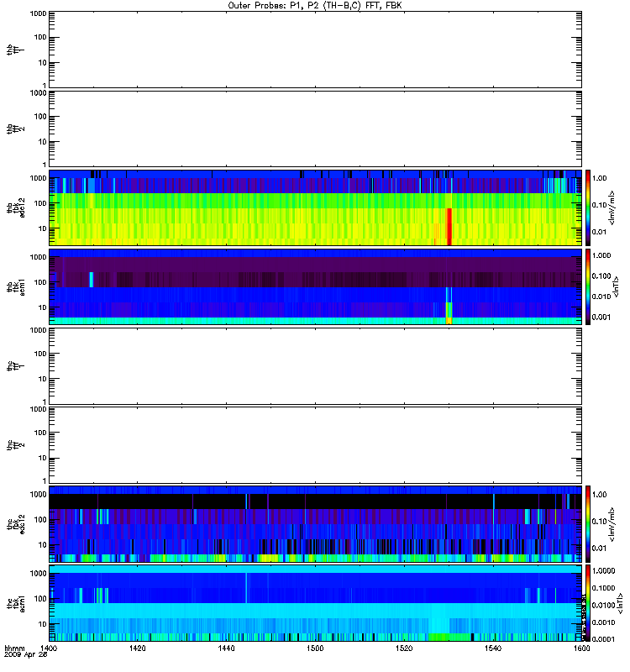The width and height of the screenshot is (630, 672).
Task: Click the plot title Outer Probes text
Action: click(x=314, y=6)
